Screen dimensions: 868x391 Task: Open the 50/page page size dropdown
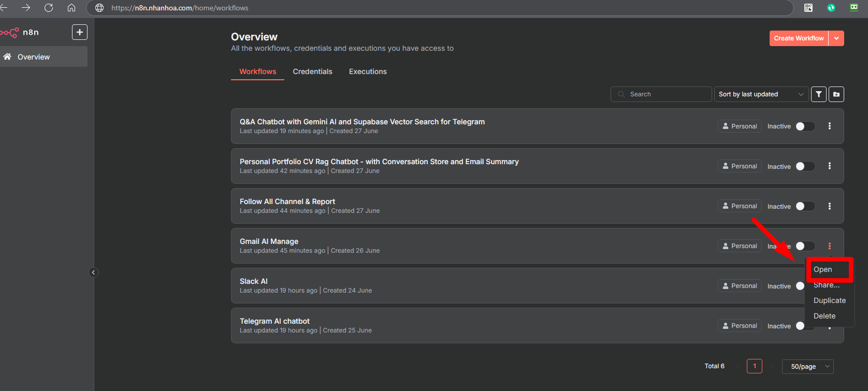[808, 367]
